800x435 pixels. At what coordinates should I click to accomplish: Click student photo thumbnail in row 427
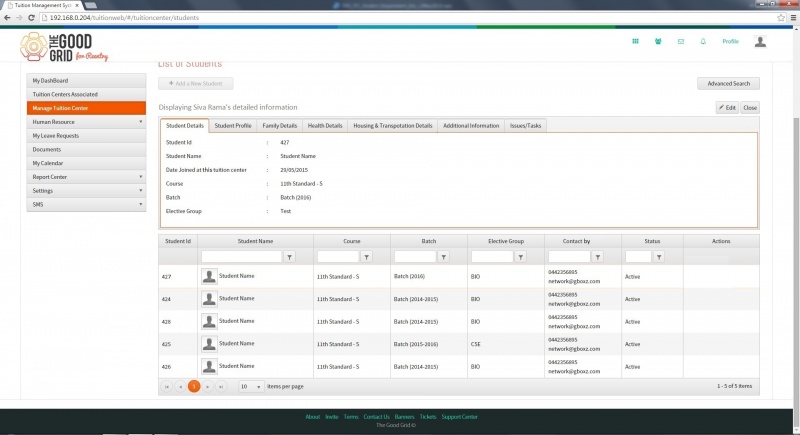pos(209,276)
